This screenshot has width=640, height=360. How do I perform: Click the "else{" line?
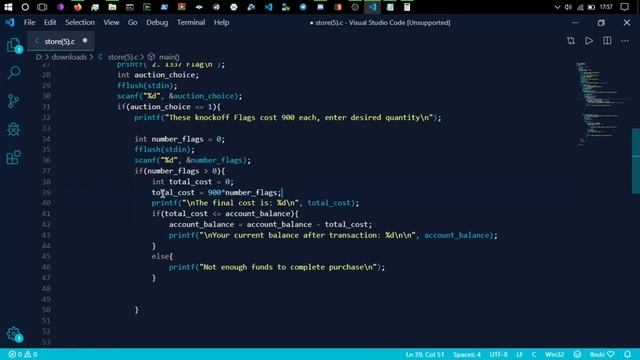(162, 257)
